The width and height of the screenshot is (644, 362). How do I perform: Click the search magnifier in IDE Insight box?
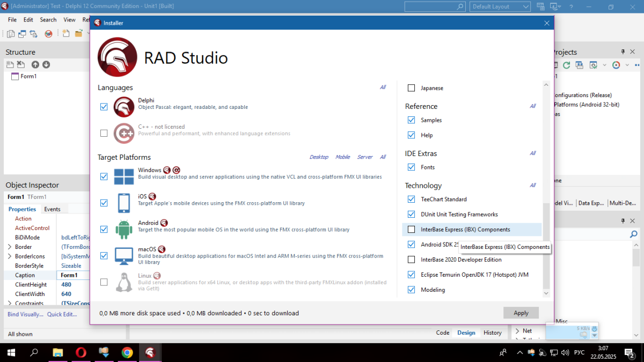click(460, 6)
